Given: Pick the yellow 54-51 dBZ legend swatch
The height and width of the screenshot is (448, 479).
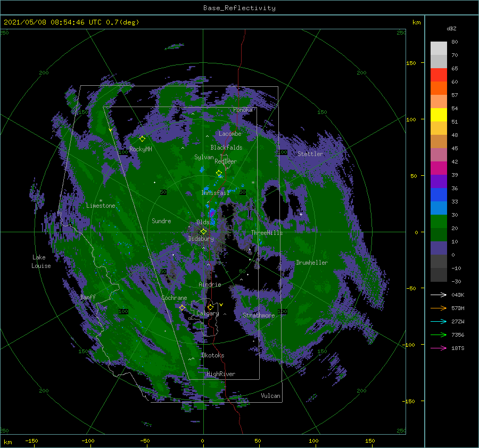Looking at the screenshot, I should point(439,115).
